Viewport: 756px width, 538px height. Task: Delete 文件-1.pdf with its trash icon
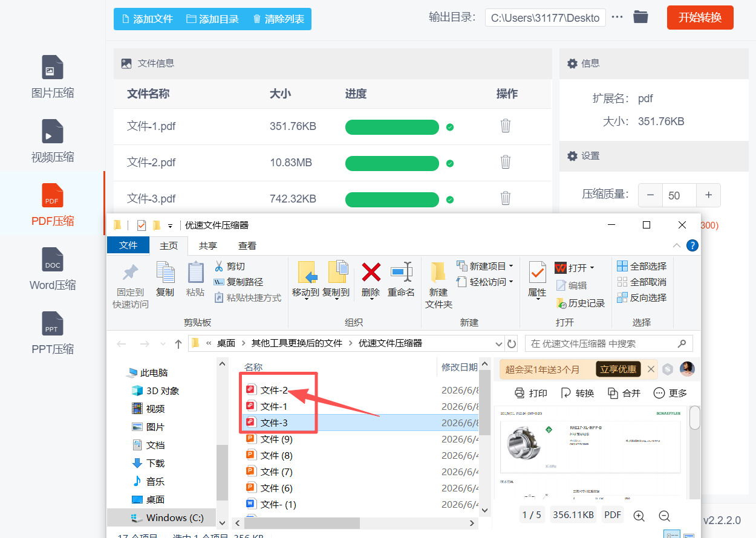tap(506, 126)
